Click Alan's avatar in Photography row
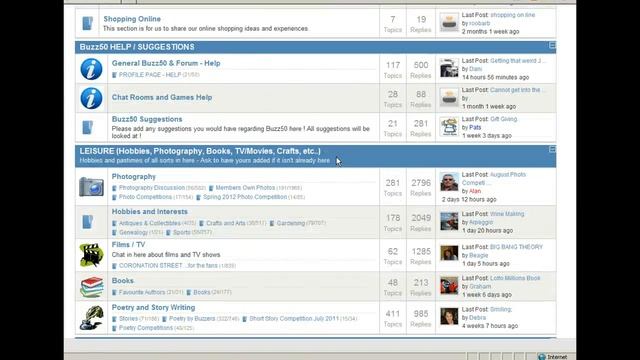 pos(449,182)
